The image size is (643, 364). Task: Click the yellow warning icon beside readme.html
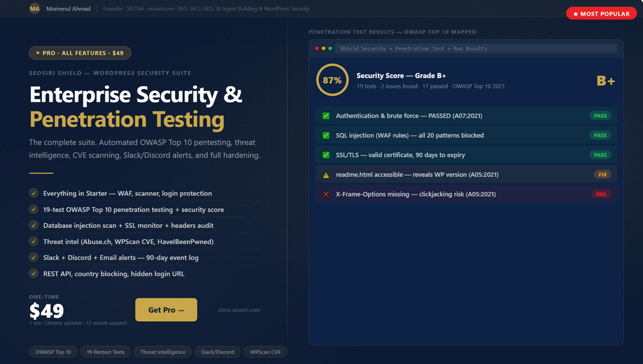coord(326,175)
